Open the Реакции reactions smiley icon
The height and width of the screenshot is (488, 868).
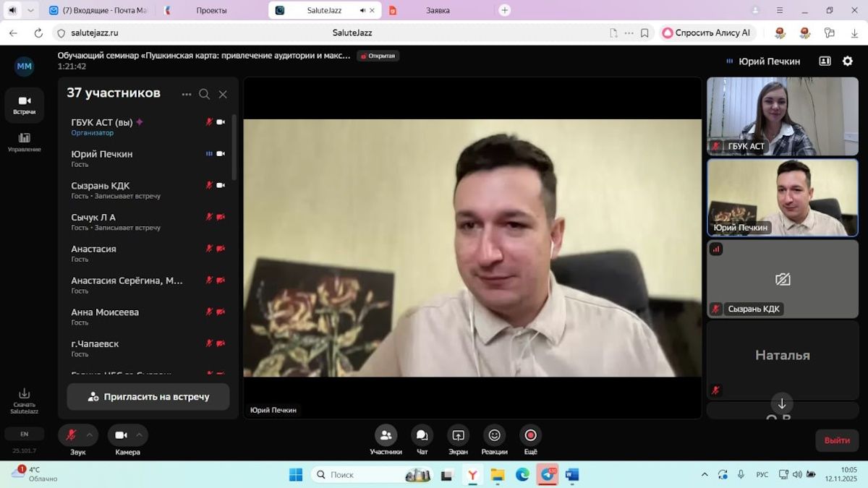pos(494,435)
